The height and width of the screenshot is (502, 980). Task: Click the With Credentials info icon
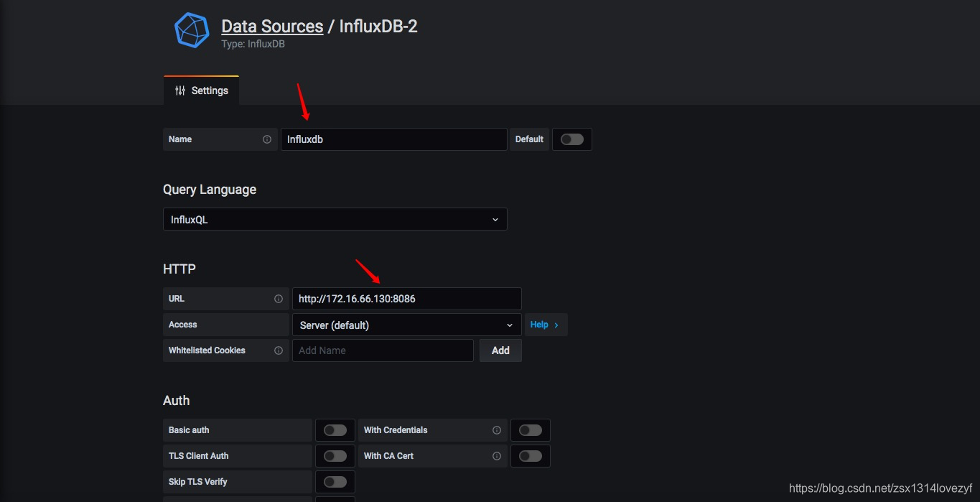coord(497,430)
